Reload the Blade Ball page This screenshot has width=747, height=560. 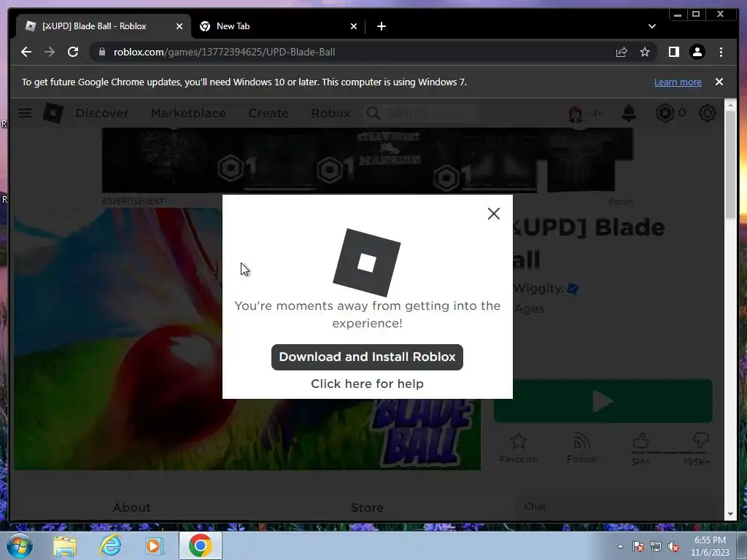pyautogui.click(x=73, y=52)
